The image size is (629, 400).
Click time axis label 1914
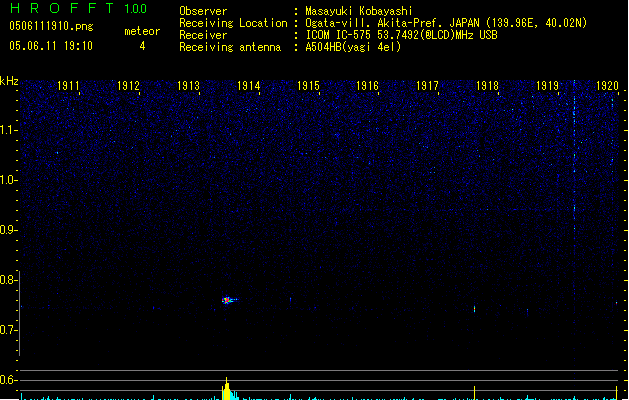249,86
